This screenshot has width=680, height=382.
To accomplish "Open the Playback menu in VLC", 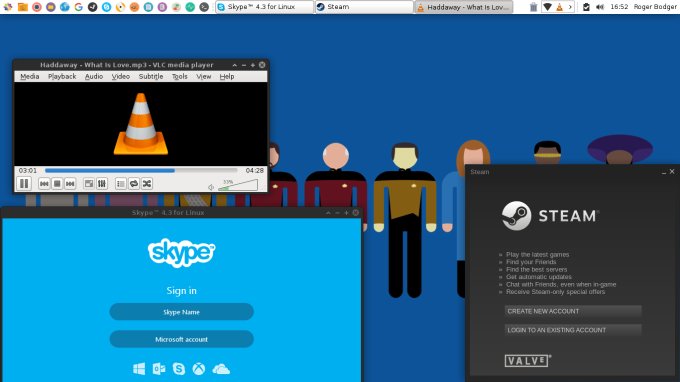I will (x=62, y=76).
